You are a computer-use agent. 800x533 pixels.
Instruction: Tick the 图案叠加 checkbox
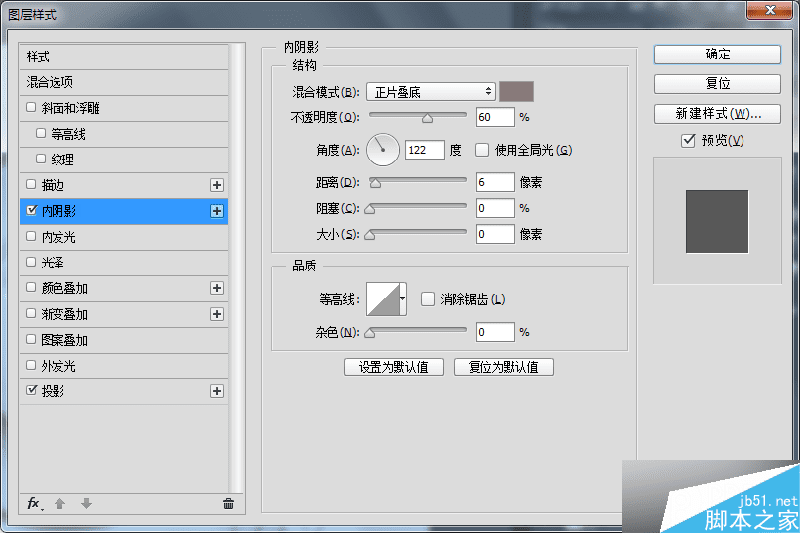pos(31,339)
